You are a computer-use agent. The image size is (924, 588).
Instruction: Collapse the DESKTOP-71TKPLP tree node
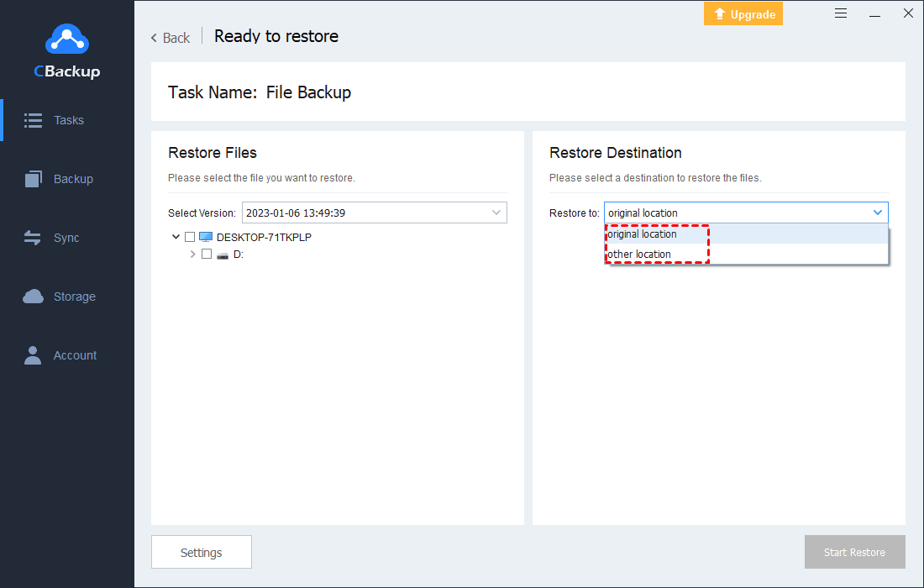[x=176, y=236]
